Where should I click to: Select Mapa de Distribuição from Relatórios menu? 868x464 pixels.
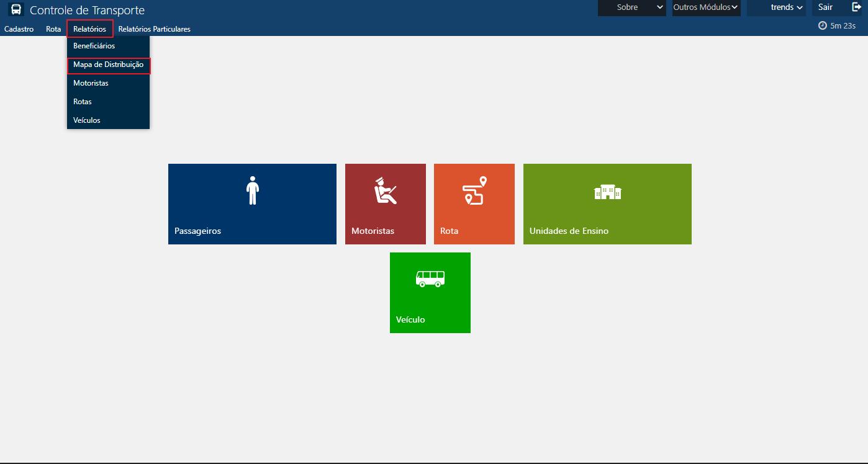(108, 65)
